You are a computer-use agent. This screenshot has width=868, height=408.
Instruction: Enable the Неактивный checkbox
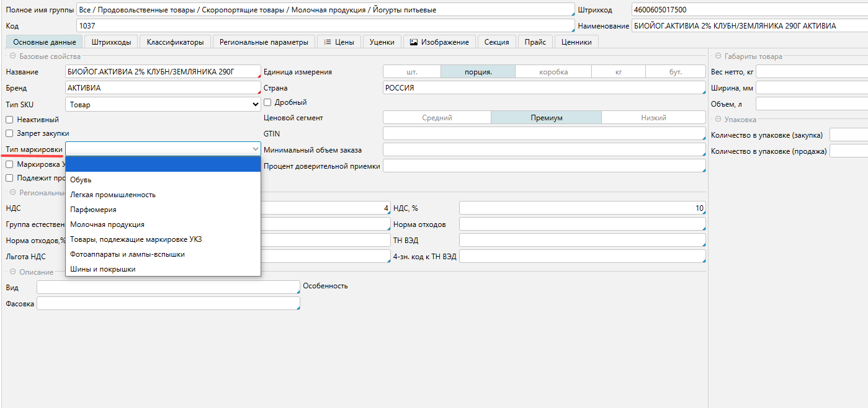pyautogui.click(x=9, y=120)
